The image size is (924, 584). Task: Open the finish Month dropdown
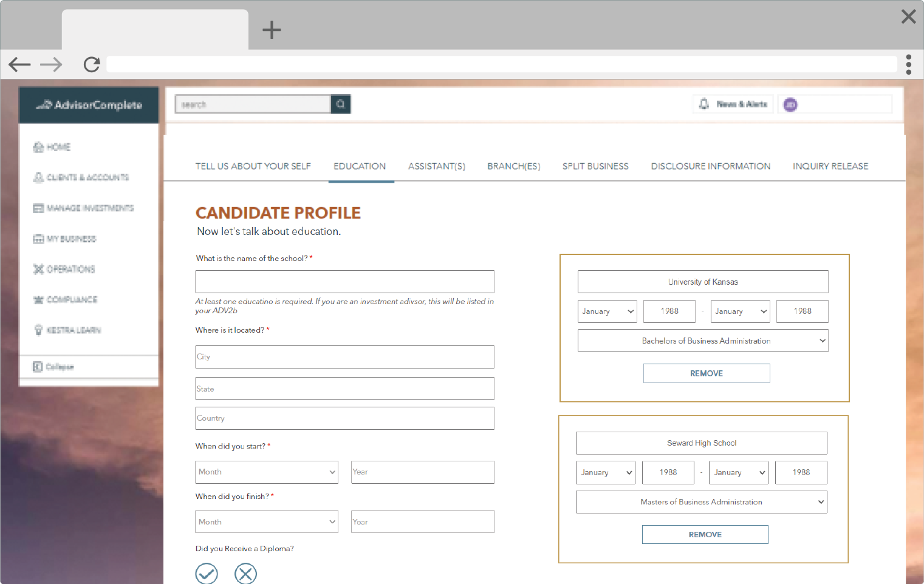pos(266,522)
